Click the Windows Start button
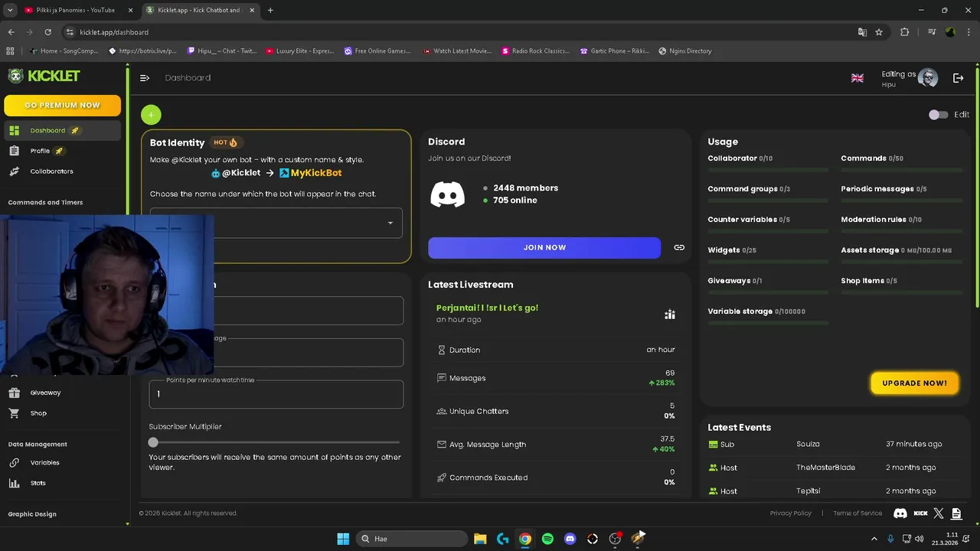Viewport: 980px width, 551px height. (343, 539)
